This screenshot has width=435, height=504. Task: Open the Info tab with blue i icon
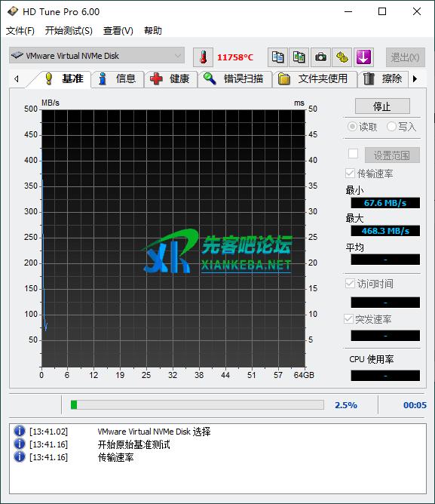point(118,78)
